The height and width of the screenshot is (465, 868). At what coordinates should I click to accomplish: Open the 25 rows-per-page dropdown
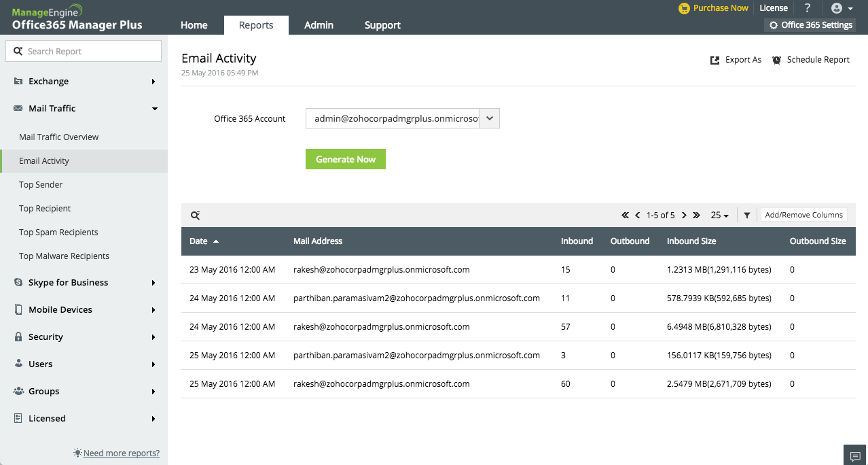[x=719, y=216]
